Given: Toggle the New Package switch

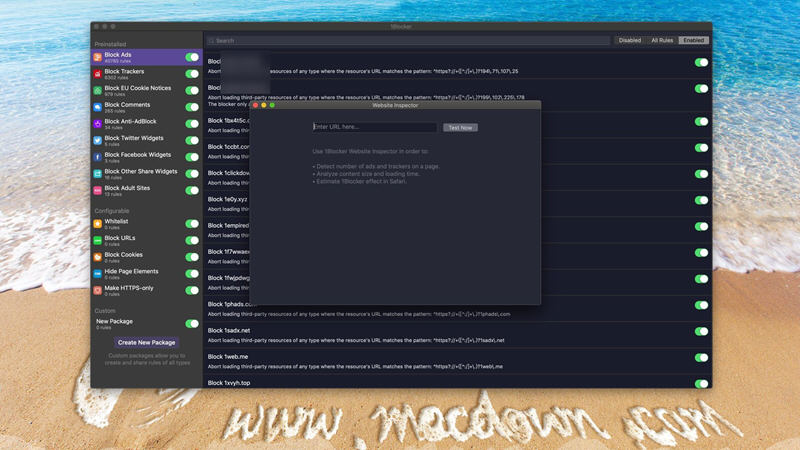Looking at the screenshot, I should click(x=192, y=324).
